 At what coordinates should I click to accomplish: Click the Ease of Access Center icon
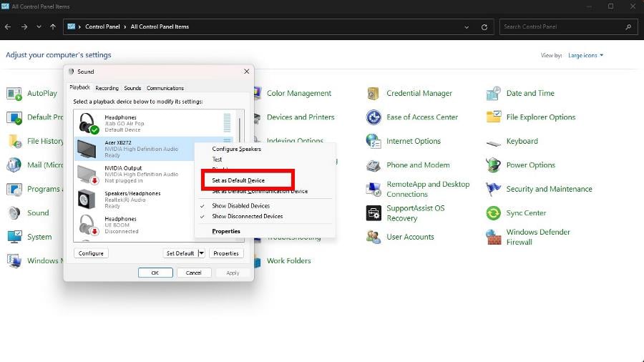(374, 117)
